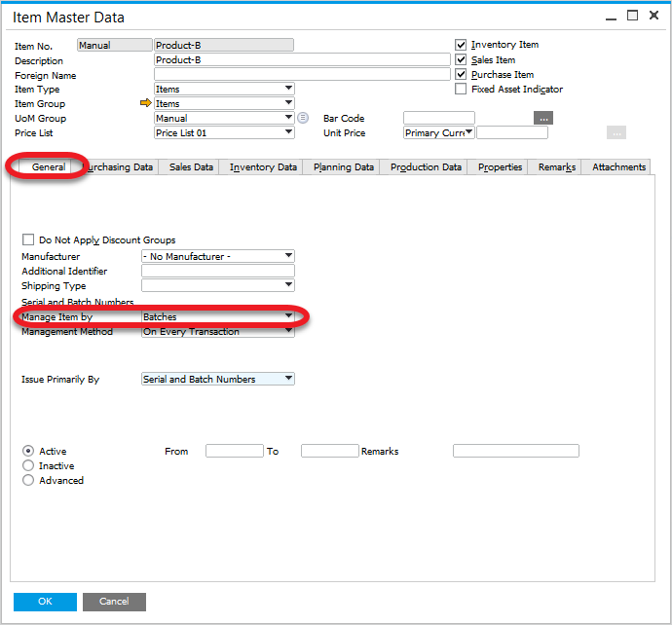Click the Item No. Product-B field
The image size is (672, 625).
tap(224, 45)
